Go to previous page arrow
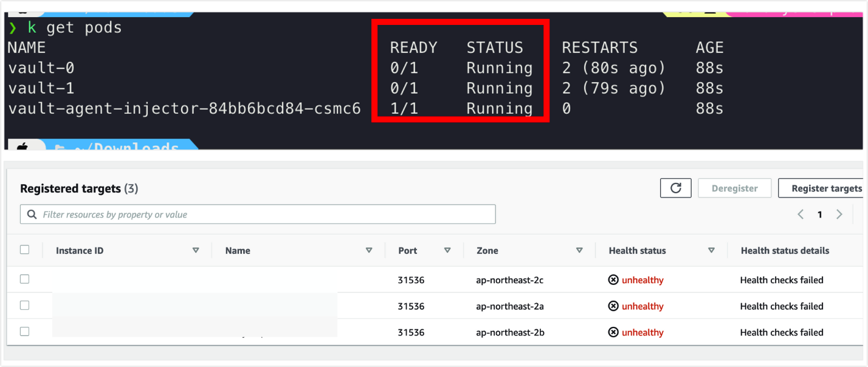The image size is (868, 367). pyautogui.click(x=801, y=214)
